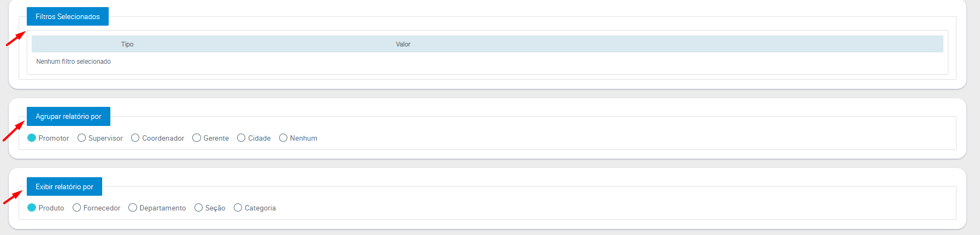Choose Supervisor as the grouping option
This screenshot has height=235, width=980.
click(x=82, y=138)
